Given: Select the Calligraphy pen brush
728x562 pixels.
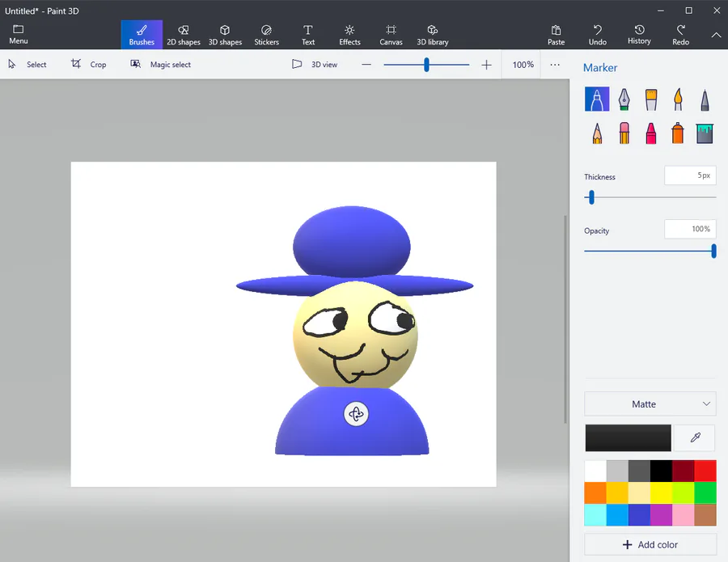Looking at the screenshot, I should 624,99.
